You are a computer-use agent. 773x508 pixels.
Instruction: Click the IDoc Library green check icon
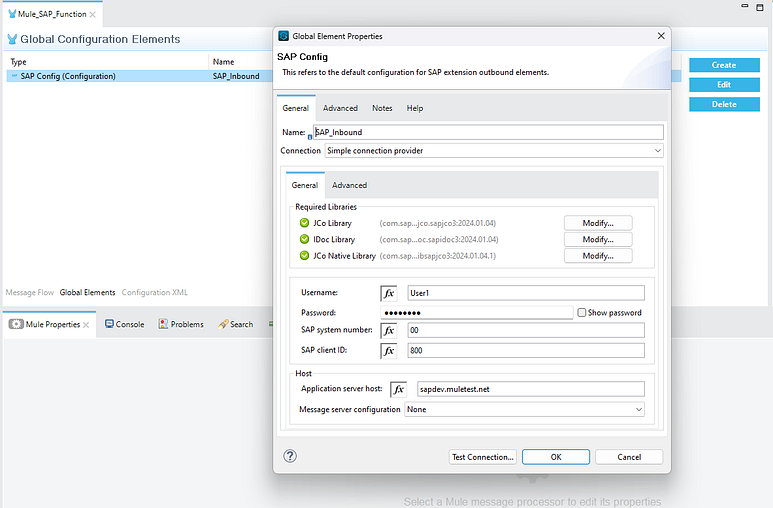[x=304, y=239]
